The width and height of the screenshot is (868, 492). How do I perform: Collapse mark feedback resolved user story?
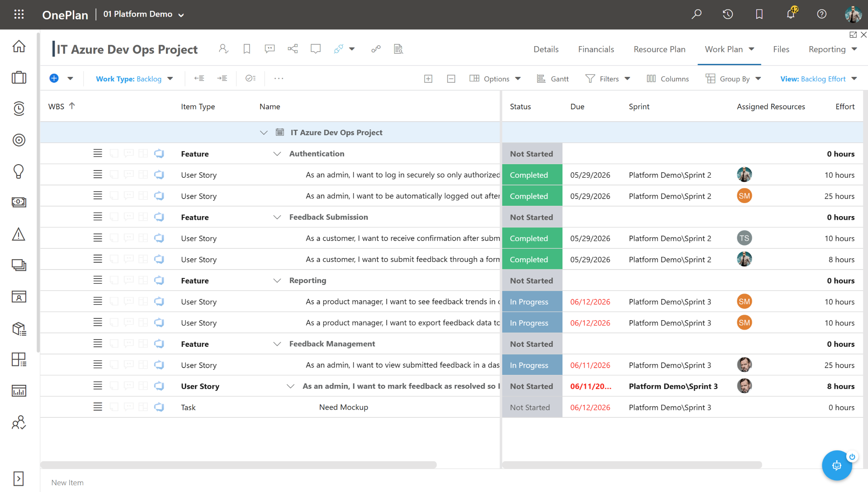(291, 386)
